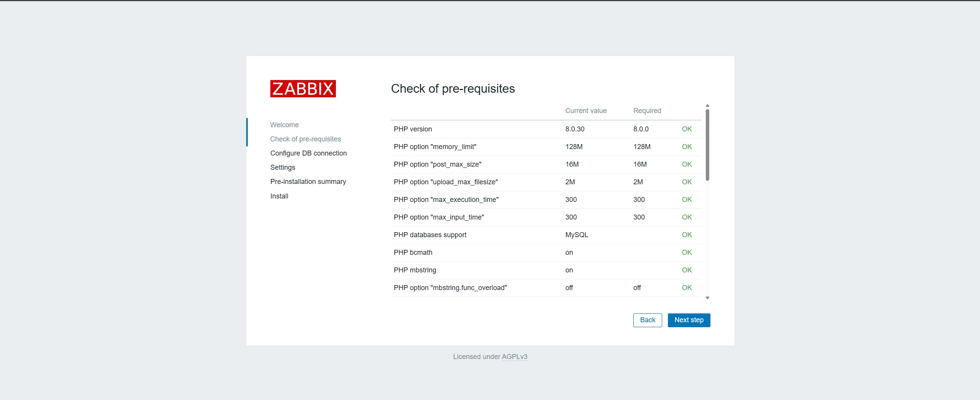Open the AGPLv3 license link
Image resolution: width=980 pixels, height=400 pixels.
click(x=515, y=357)
